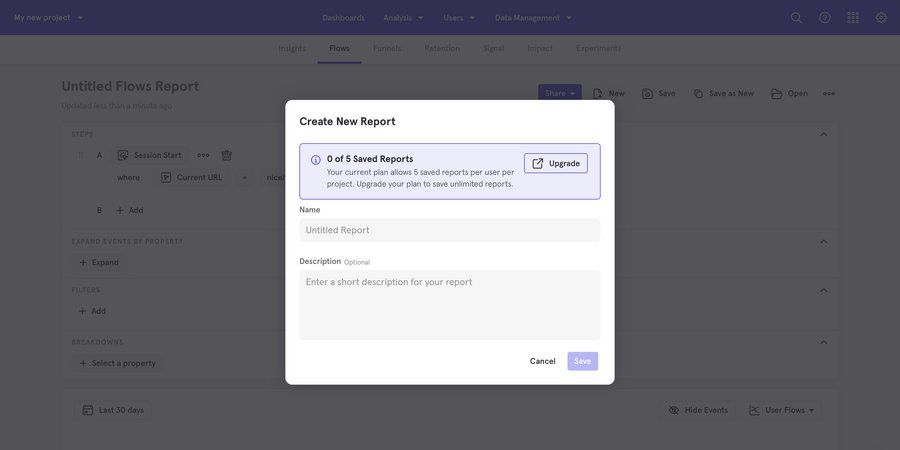The image size is (900, 450).
Task: Switch to the Experiments tab
Action: click(x=598, y=49)
